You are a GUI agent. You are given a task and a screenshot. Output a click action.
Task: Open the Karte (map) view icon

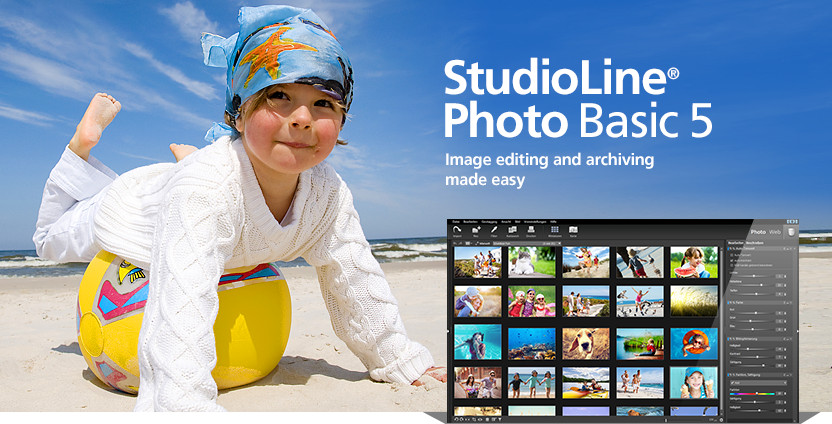[x=573, y=230]
